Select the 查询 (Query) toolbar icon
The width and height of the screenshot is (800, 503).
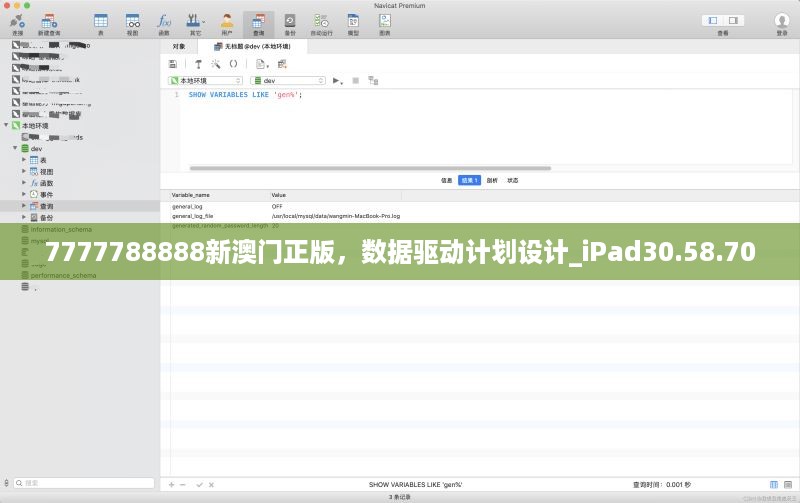[x=259, y=24]
